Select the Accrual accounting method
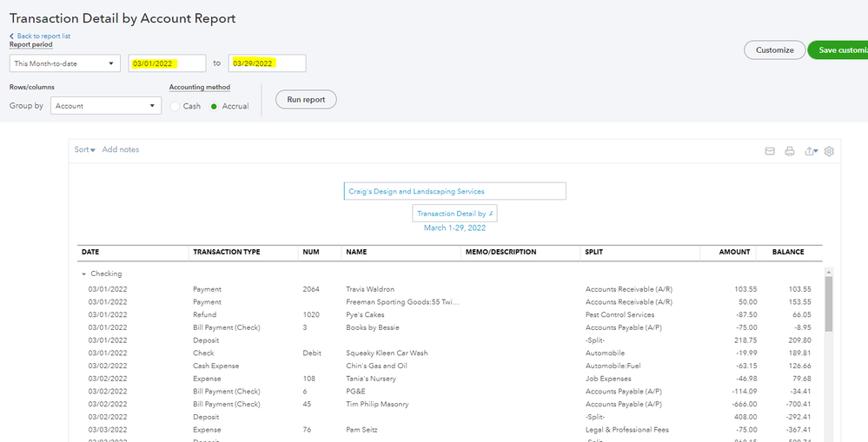Image resolution: width=868 pixels, height=442 pixels. (x=215, y=106)
